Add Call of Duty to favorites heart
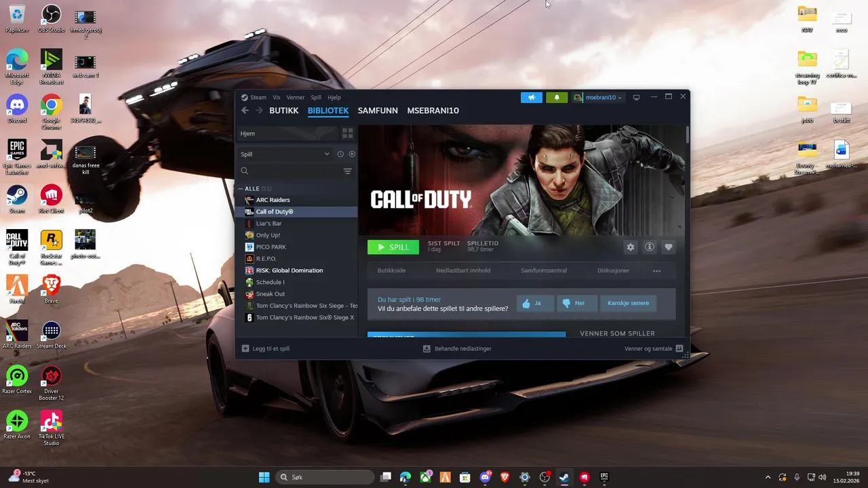 pos(669,247)
